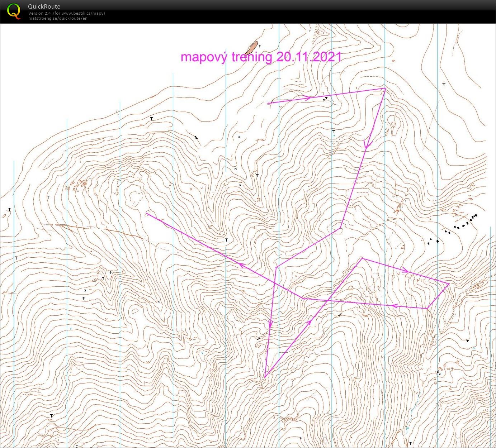
Task: Click the brown elongated area symbol at map top
Action: (x=252, y=48)
